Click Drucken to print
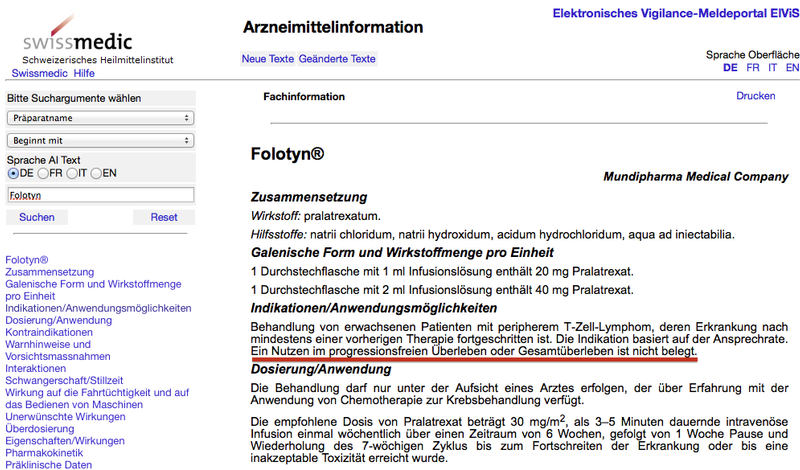Viewport: 800px width, 470px height. coord(756,96)
